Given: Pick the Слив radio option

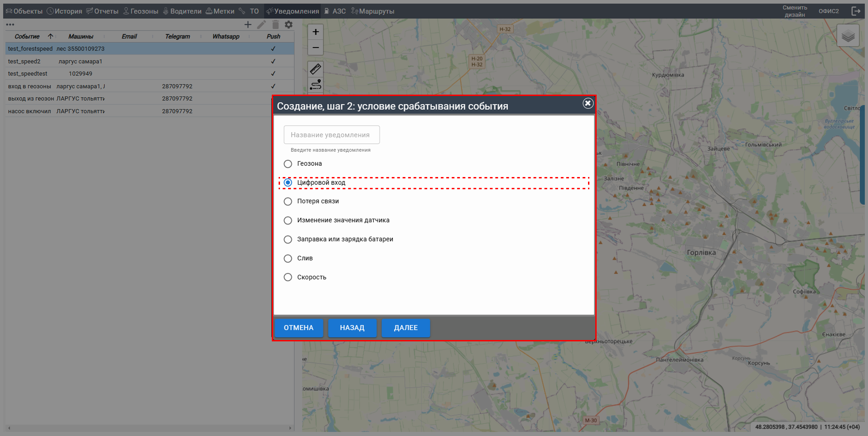Looking at the screenshot, I should click(x=288, y=259).
